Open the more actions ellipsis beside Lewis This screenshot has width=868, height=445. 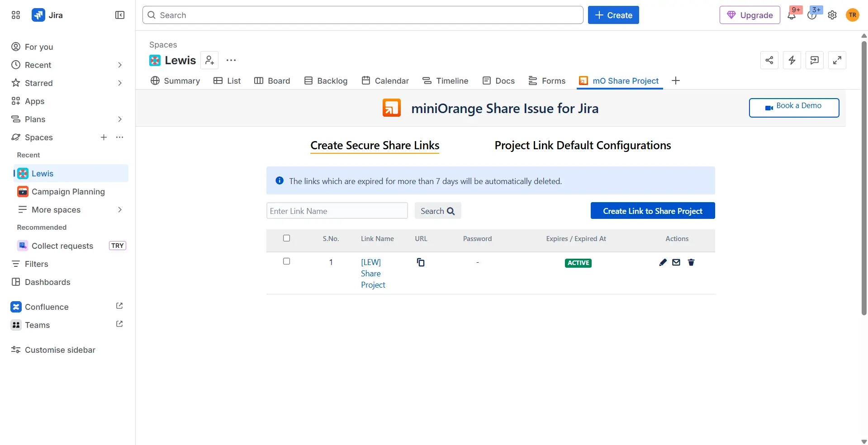click(x=231, y=60)
